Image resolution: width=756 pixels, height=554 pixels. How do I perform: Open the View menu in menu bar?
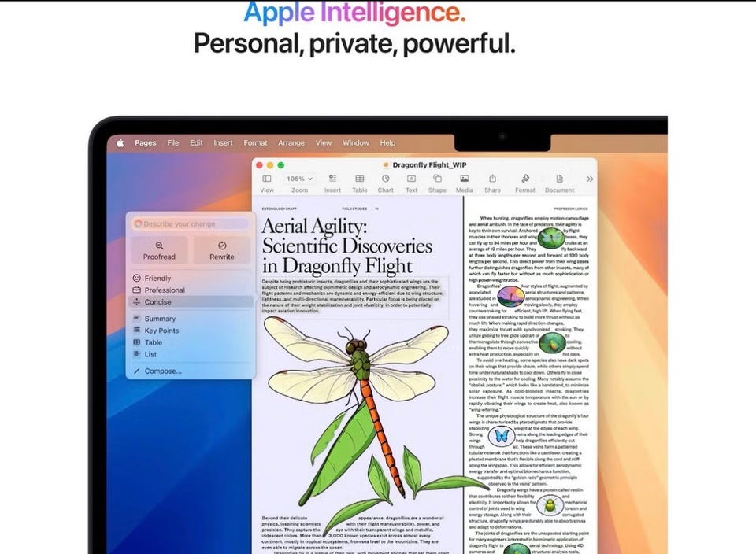click(324, 142)
